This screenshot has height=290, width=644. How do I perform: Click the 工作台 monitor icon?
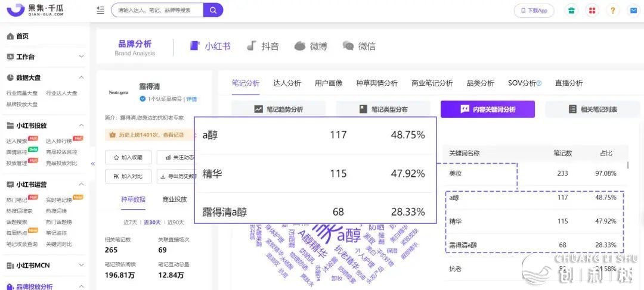tap(10, 57)
